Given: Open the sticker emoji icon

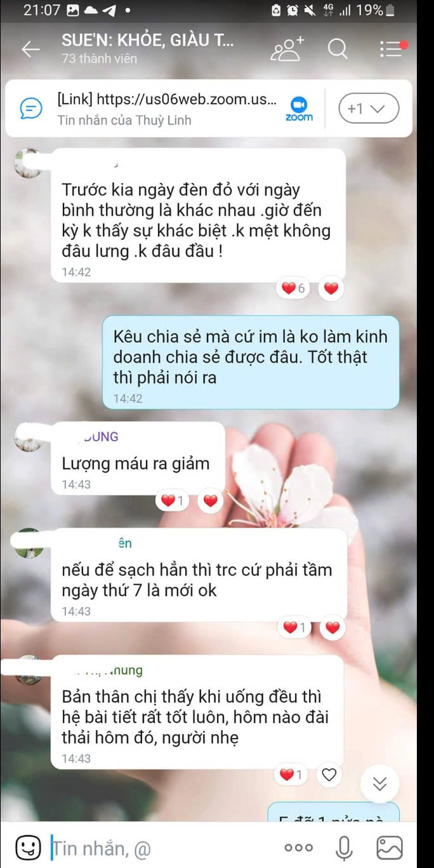Looking at the screenshot, I should point(26,846).
